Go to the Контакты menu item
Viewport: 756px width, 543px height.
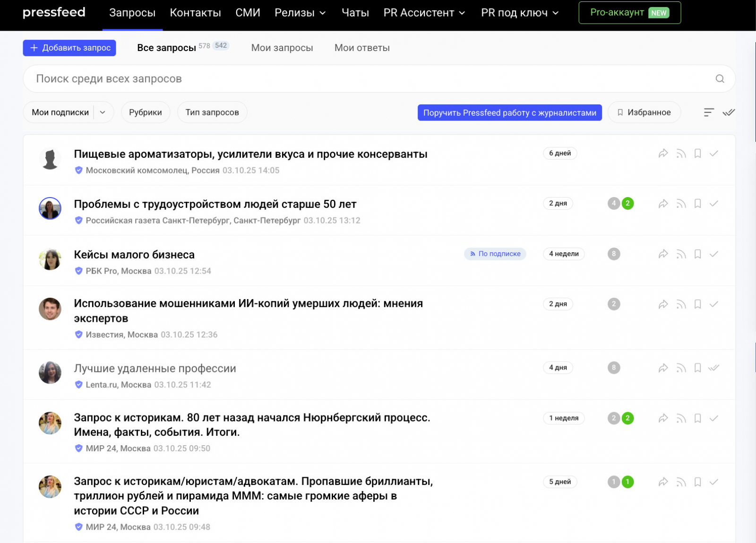[195, 13]
